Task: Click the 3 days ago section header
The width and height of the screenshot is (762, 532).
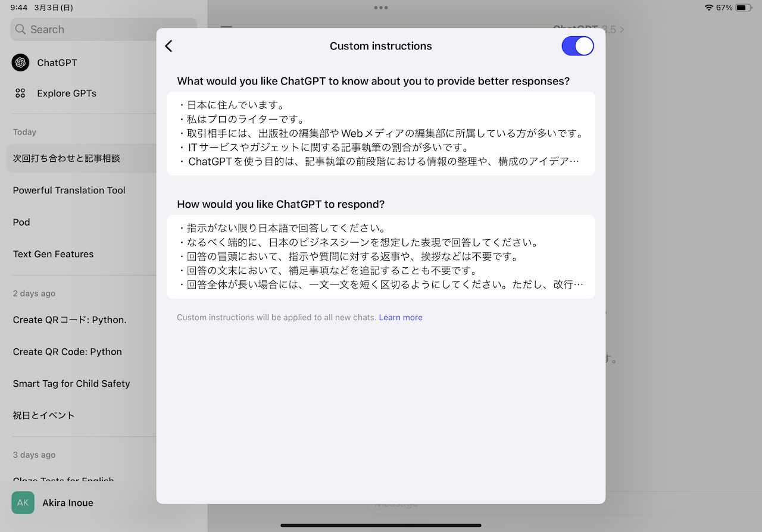Action: point(34,455)
